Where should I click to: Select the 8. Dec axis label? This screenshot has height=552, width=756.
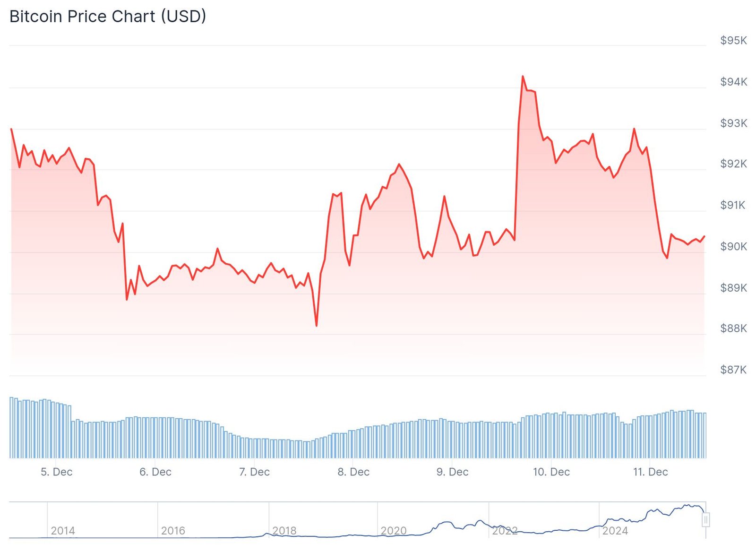[353, 472]
